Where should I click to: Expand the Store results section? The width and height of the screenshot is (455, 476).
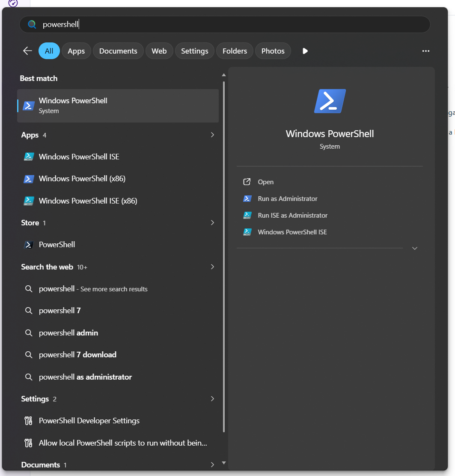tap(212, 223)
